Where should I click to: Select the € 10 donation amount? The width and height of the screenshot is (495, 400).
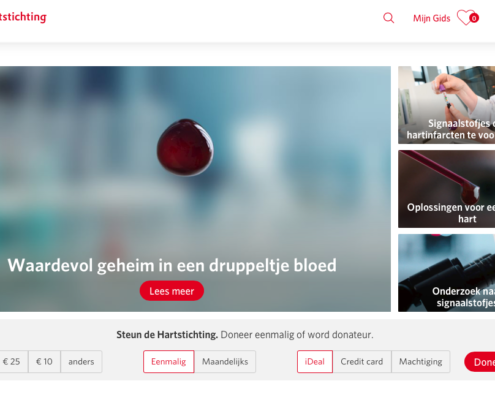(44, 362)
